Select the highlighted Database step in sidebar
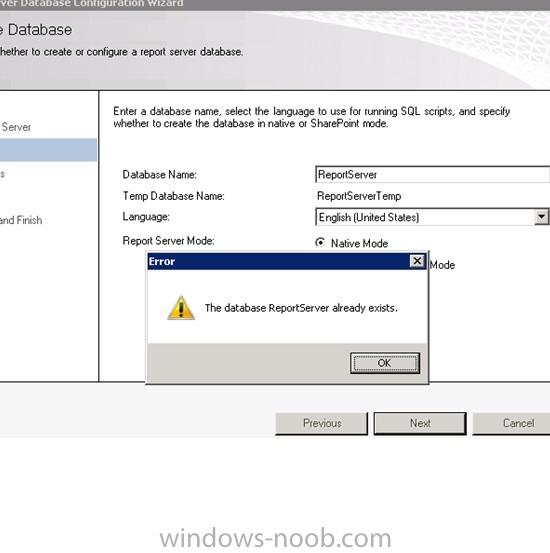The image size is (550, 553). coord(48,150)
